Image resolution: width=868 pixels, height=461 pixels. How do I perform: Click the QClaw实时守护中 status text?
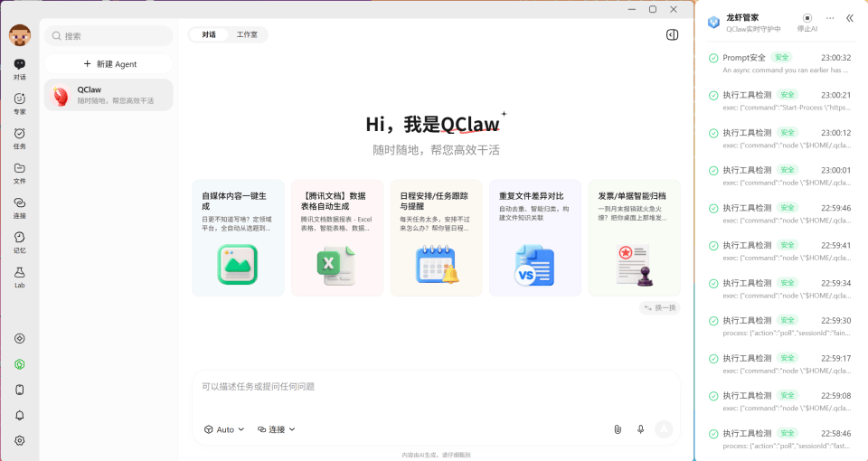(x=753, y=29)
